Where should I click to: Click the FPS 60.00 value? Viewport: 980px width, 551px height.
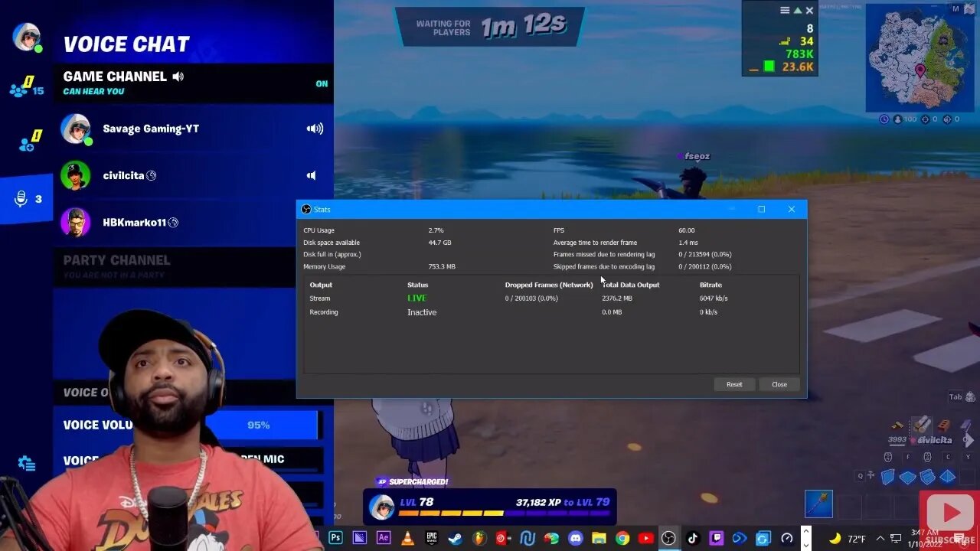[x=687, y=230]
